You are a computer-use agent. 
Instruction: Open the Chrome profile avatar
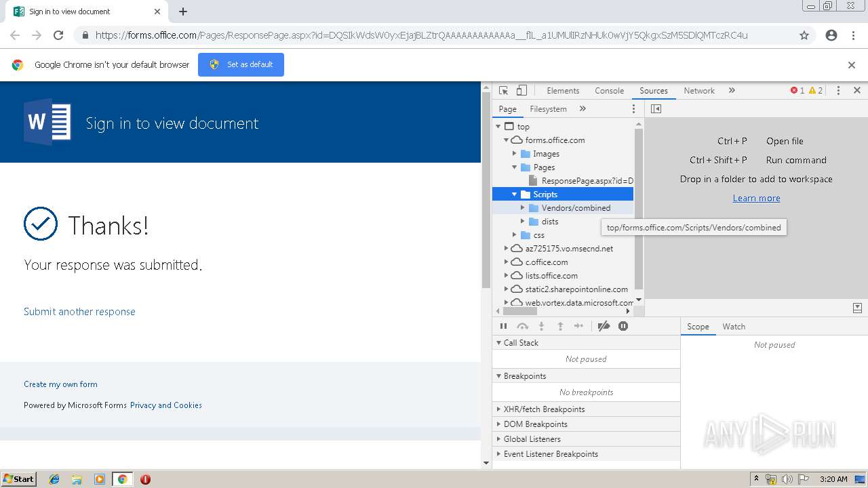coord(831,35)
